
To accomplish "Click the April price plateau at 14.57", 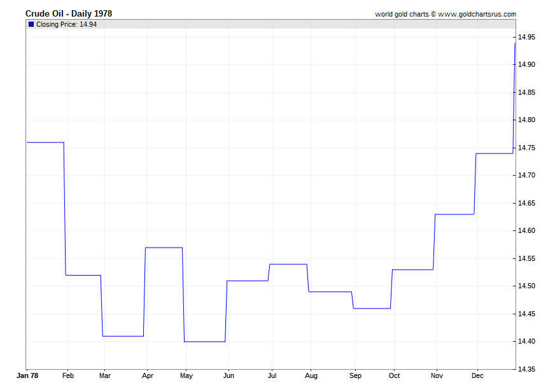I will click(164, 248).
